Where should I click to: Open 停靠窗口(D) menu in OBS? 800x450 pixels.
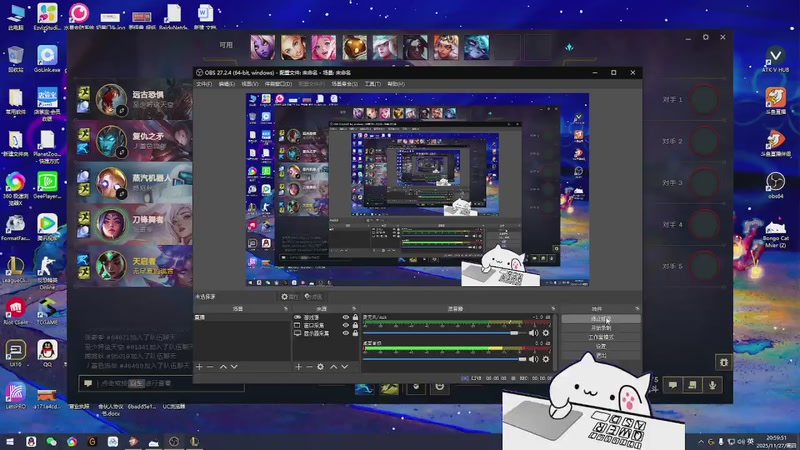point(278,84)
